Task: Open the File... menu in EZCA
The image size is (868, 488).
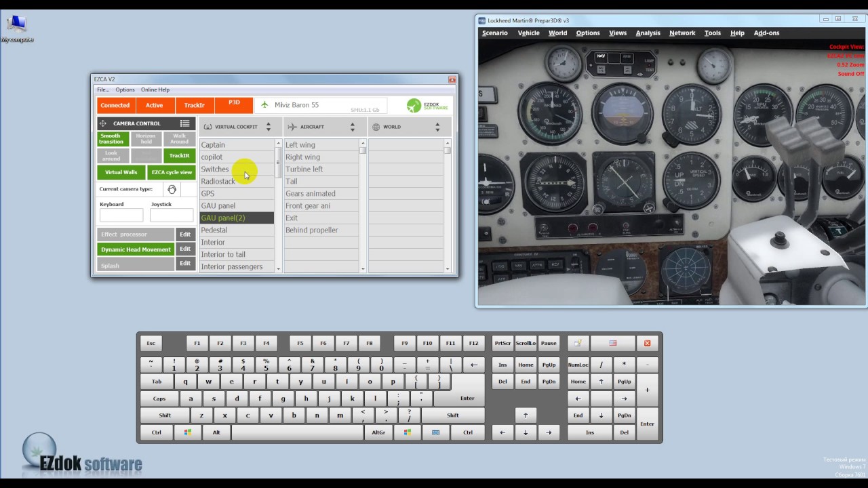Action: point(103,89)
